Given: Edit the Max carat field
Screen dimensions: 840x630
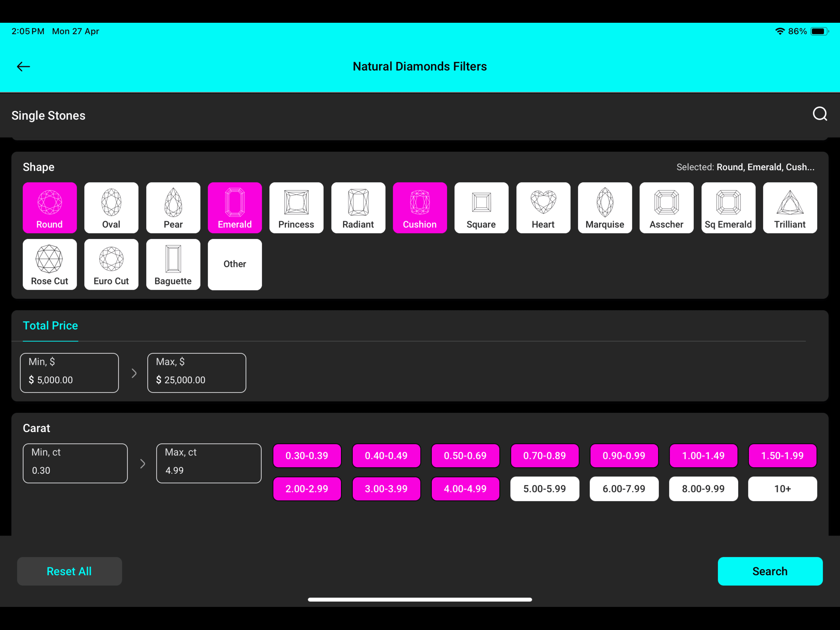Looking at the screenshot, I should click(x=209, y=463).
